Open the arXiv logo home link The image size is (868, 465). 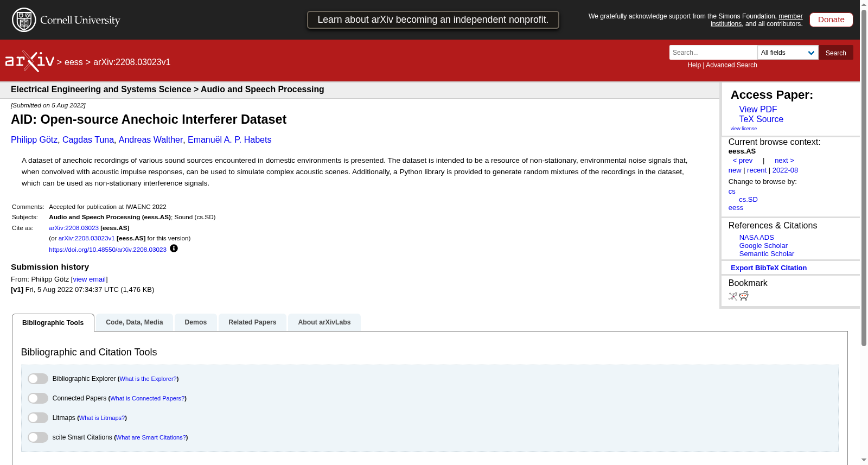click(30, 61)
